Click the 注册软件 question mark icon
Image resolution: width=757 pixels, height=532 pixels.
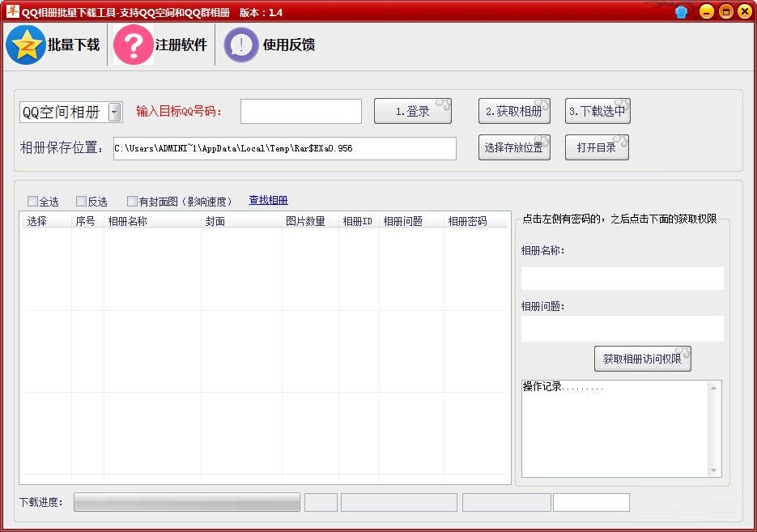132,45
